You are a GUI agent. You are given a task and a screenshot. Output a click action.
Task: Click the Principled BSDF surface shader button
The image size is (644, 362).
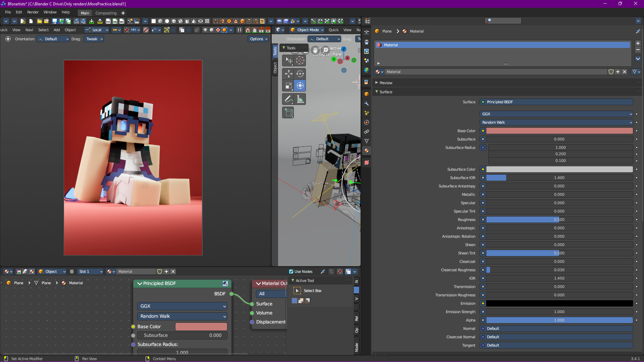(x=556, y=102)
